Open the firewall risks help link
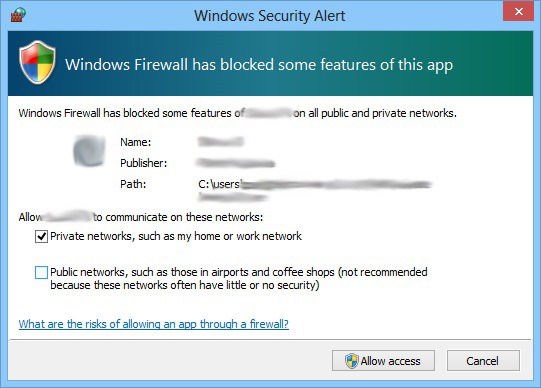The image size is (541, 388). (x=154, y=324)
